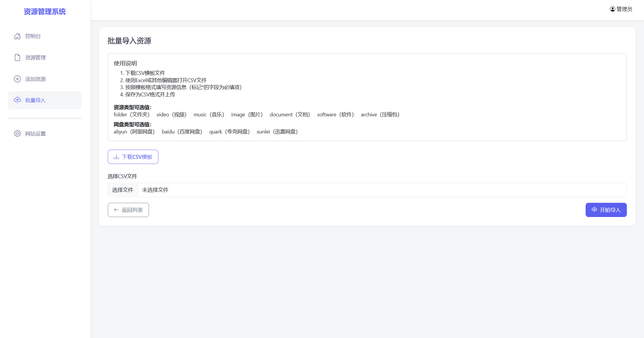Return to list via 返回列表
The height and width of the screenshot is (338, 644).
pos(128,210)
